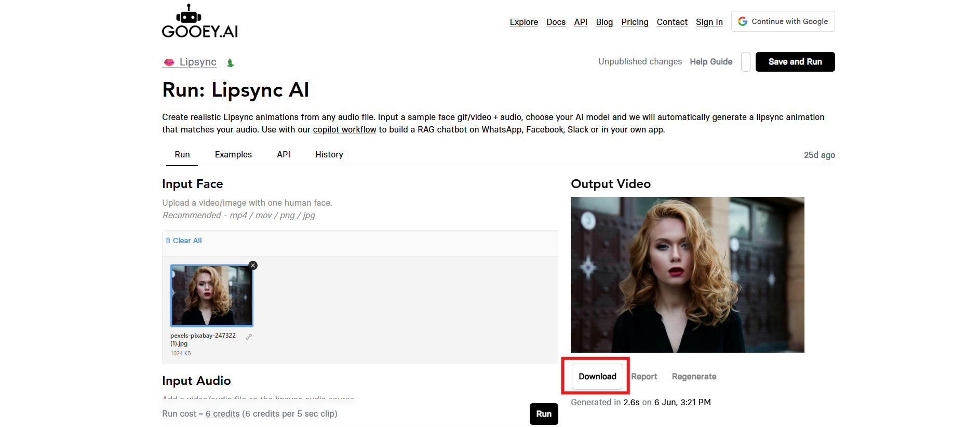Download the output video

point(597,377)
